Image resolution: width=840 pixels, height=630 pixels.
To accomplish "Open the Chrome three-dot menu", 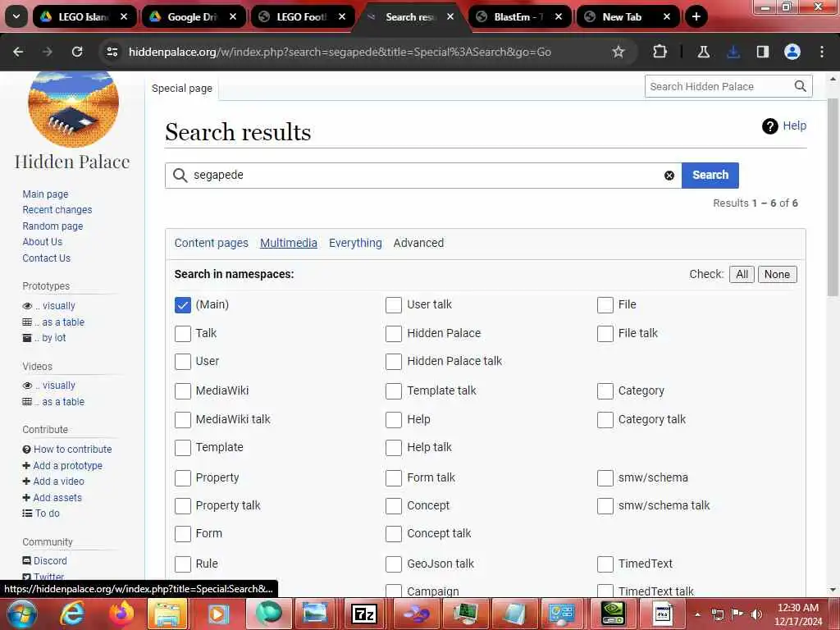I will pos(822,52).
